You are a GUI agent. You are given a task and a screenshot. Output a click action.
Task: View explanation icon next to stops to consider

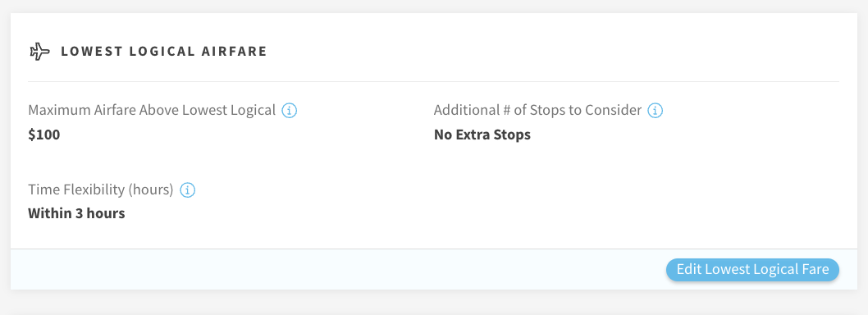[x=655, y=111]
